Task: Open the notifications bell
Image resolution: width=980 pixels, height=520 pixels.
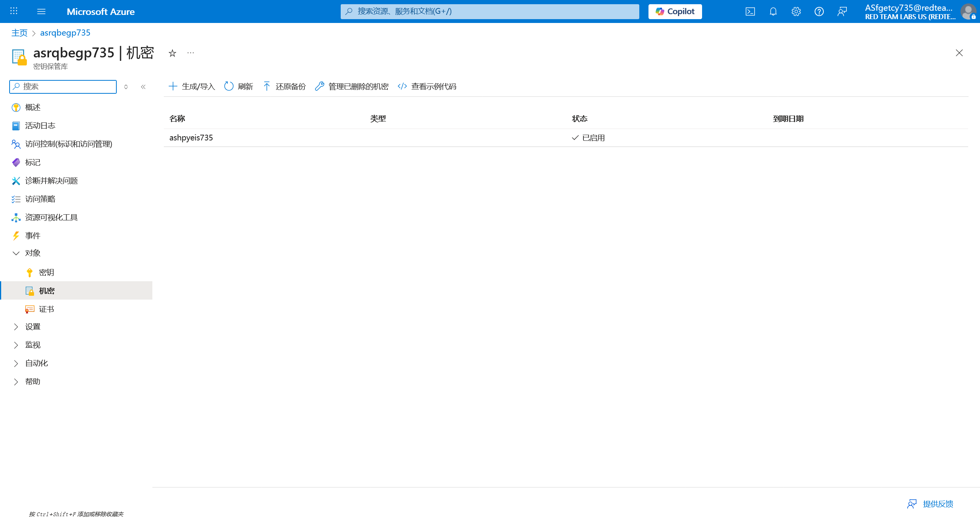Action: 773,11
